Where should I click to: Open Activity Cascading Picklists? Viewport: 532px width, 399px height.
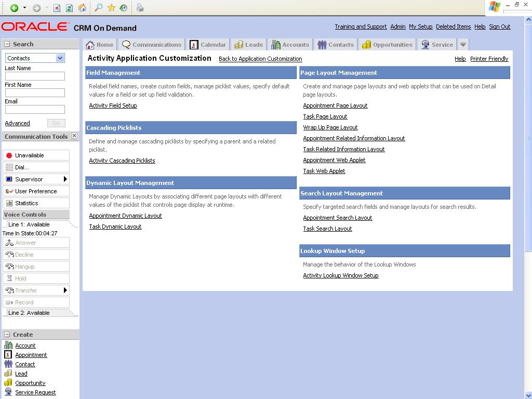pos(122,161)
